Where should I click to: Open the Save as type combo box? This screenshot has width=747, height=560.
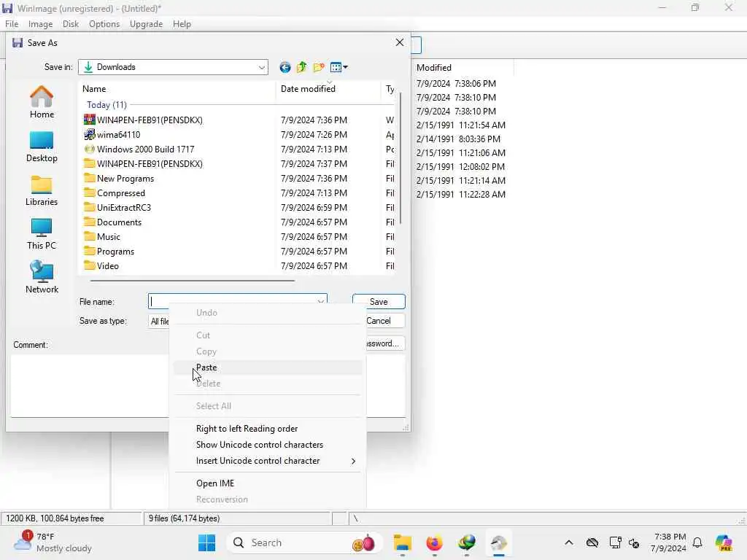pyautogui.click(x=159, y=321)
